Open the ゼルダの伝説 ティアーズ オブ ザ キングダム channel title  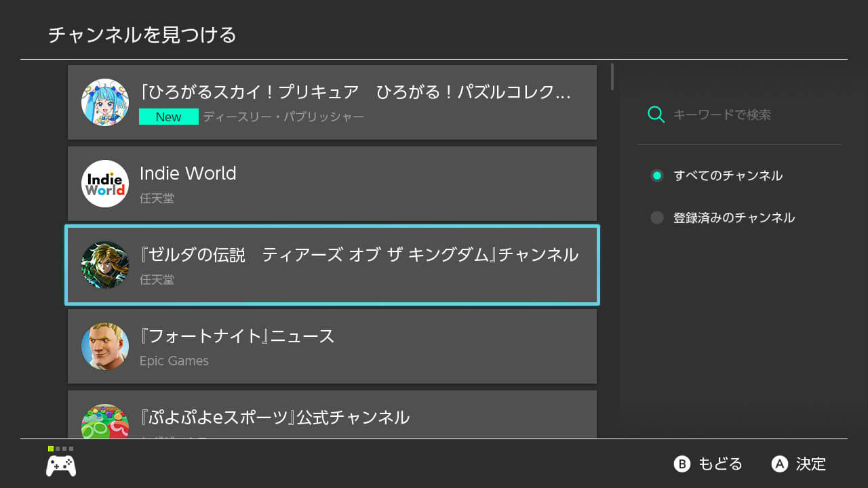coord(359,255)
